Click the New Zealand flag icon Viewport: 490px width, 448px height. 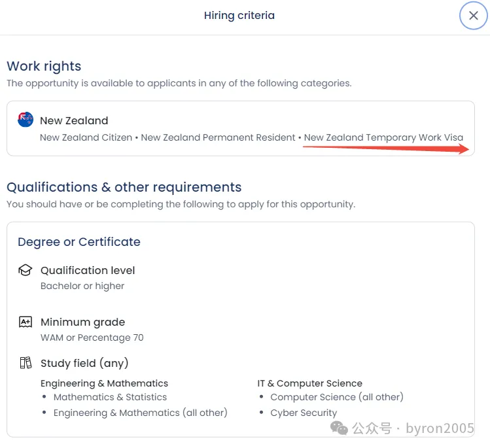coord(26,119)
